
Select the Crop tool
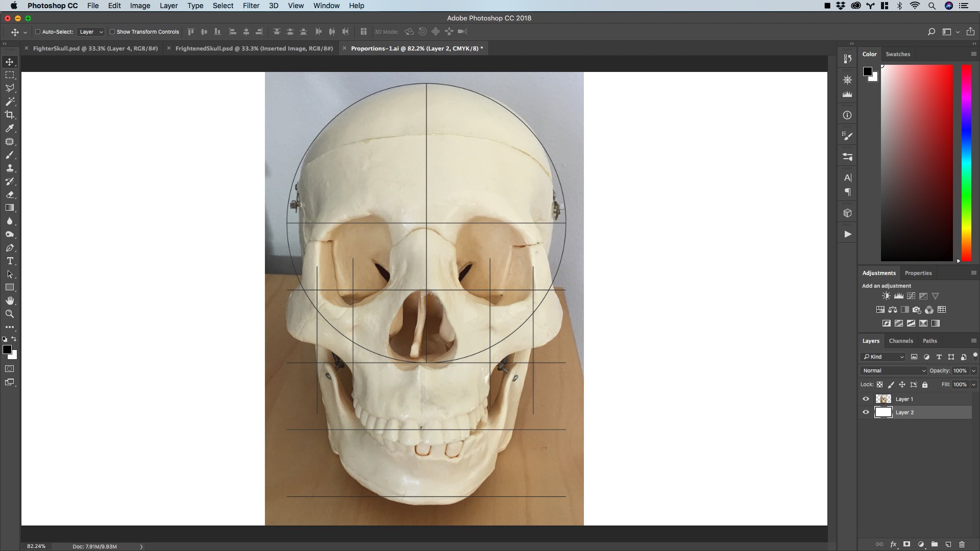10,115
